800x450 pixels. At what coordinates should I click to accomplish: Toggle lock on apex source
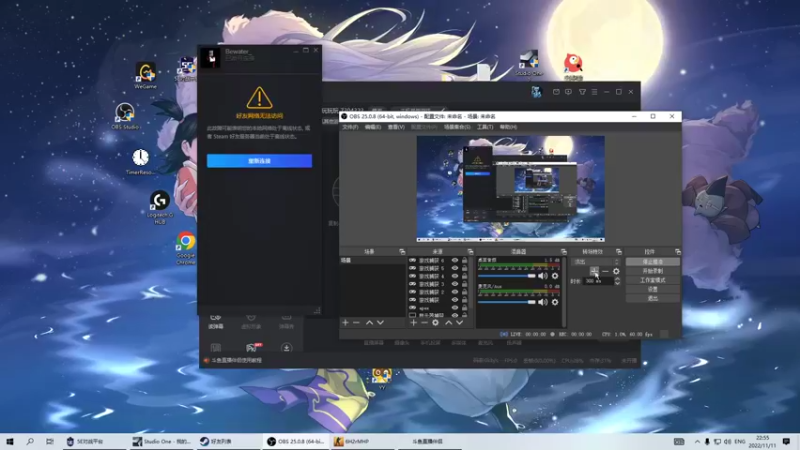pos(464,308)
